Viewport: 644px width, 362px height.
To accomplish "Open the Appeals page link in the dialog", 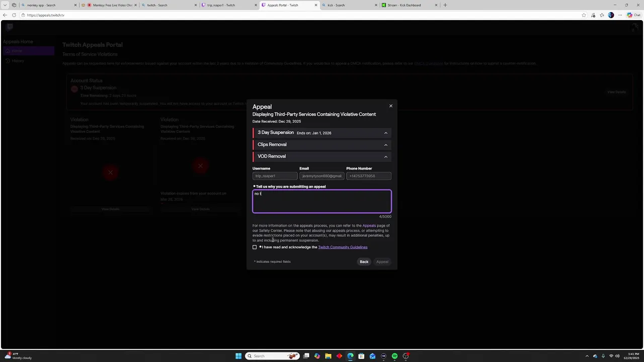I will click(x=369, y=226).
